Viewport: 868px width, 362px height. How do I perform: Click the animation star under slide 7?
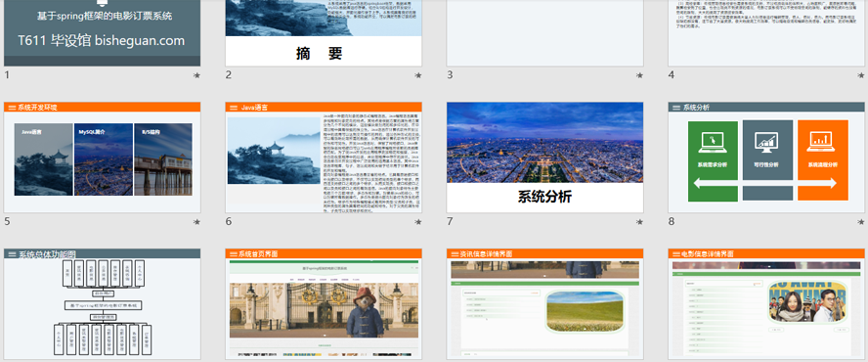[x=639, y=222]
